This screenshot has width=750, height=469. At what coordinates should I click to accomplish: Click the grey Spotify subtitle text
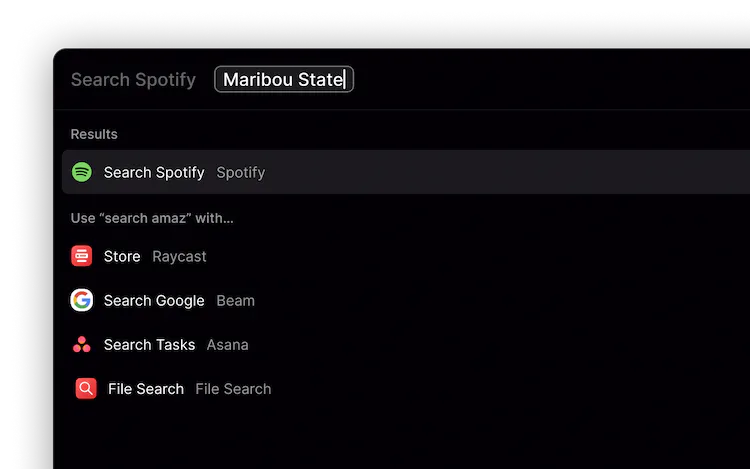coord(241,172)
